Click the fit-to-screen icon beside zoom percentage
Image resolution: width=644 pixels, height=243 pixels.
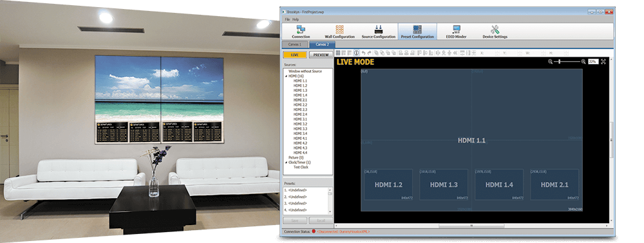pyautogui.click(x=603, y=62)
